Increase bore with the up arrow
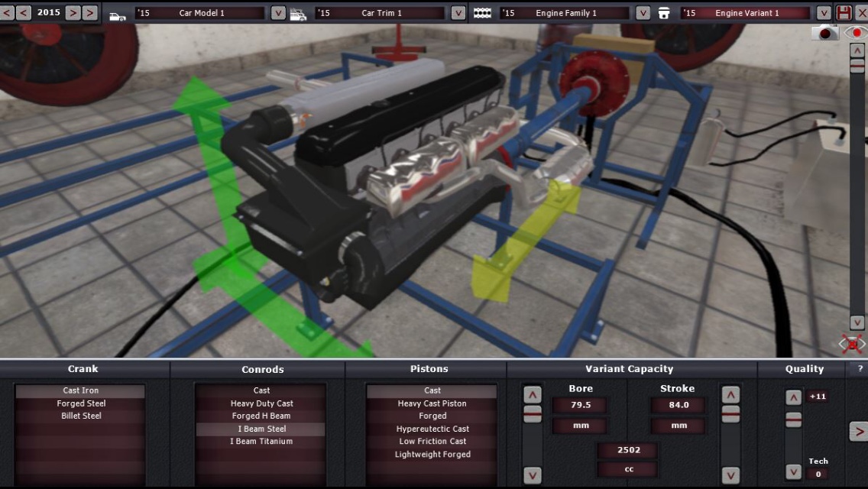This screenshot has width=868, height=489. [533, 395]
